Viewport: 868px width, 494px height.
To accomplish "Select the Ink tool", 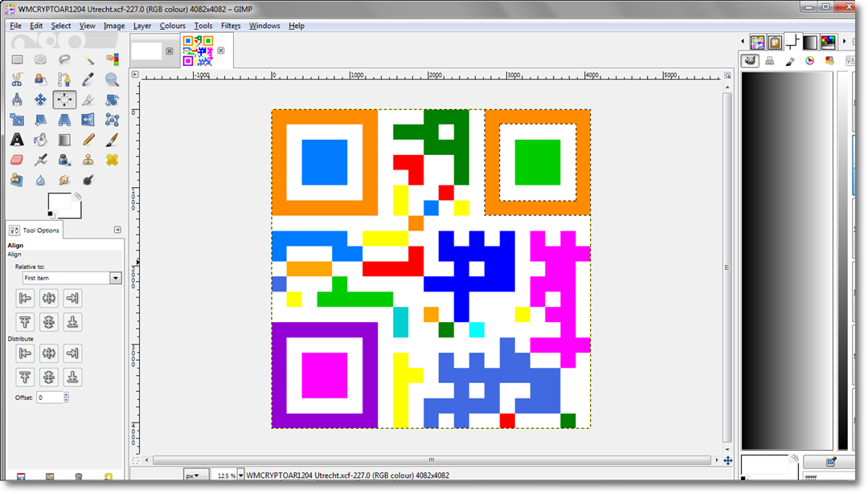I will (x=64, y=160).
